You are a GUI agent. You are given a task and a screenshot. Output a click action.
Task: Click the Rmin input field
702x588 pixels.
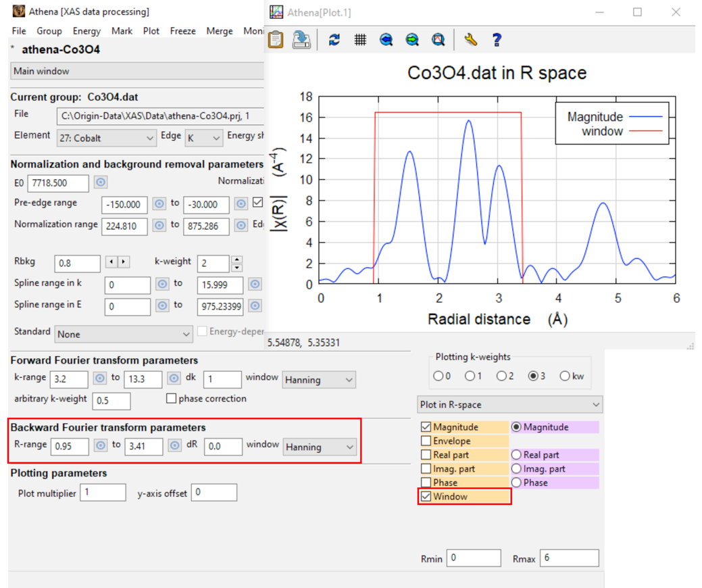[474, 558]
